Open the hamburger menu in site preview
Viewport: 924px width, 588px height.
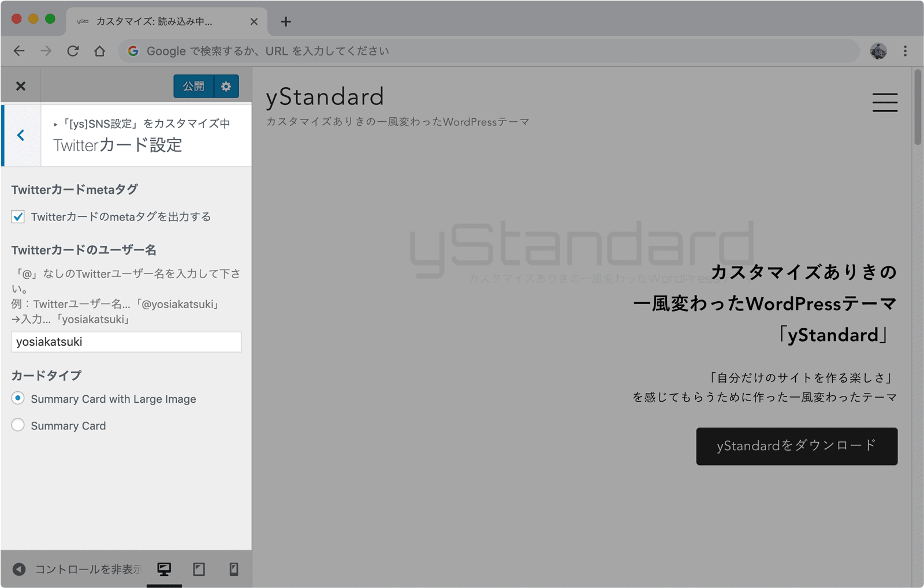pyautogui.click(x=885, y=102)
